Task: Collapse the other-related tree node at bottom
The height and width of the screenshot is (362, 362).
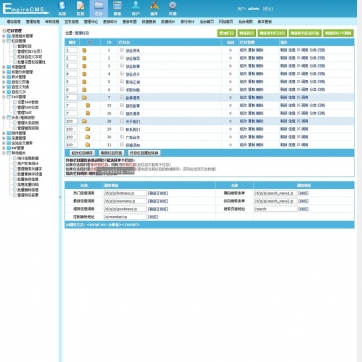Action: pyautogui.click(x=4, y=153)
